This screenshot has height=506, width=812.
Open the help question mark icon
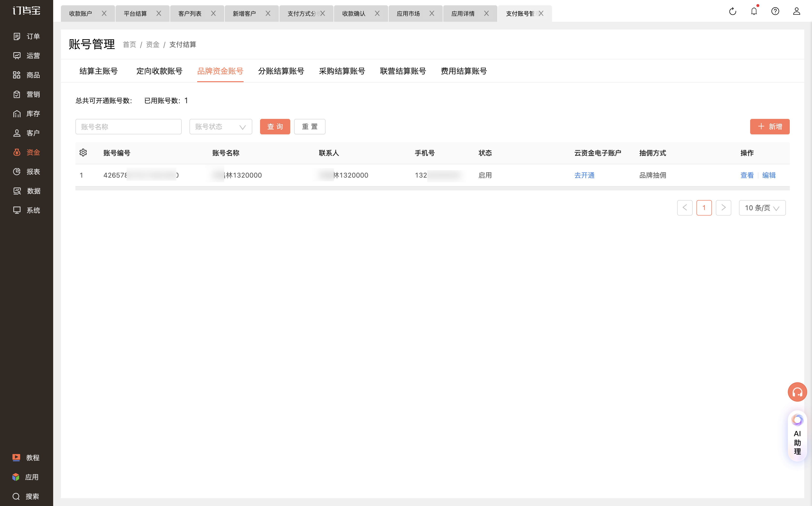tap(775, 11)
